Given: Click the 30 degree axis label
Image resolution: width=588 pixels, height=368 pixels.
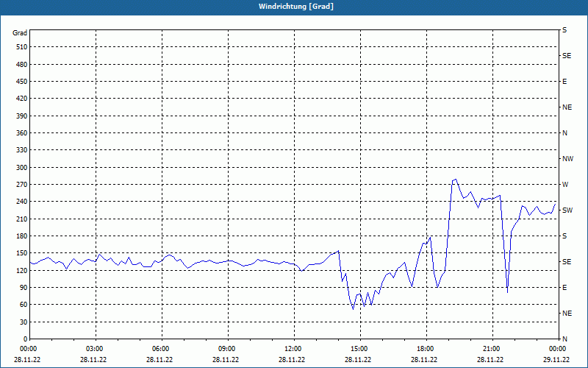Looking at the screenshot, I should tap(24, 322).
